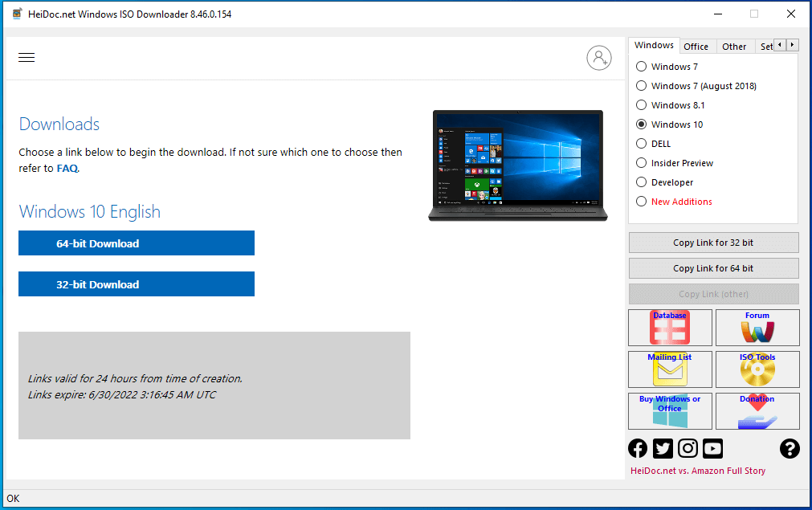The height and width of the screenshot is (510, 812).
Task: Switch to the Windows tab
Action: (654, 46)
